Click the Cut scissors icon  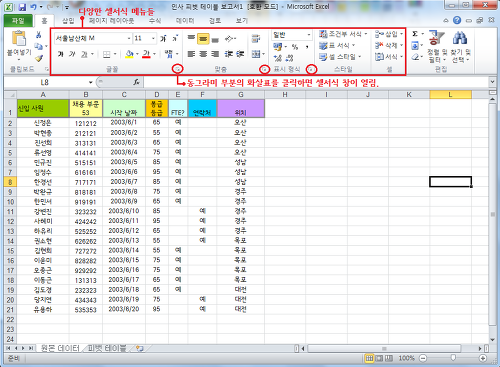(x=39, y=35)
